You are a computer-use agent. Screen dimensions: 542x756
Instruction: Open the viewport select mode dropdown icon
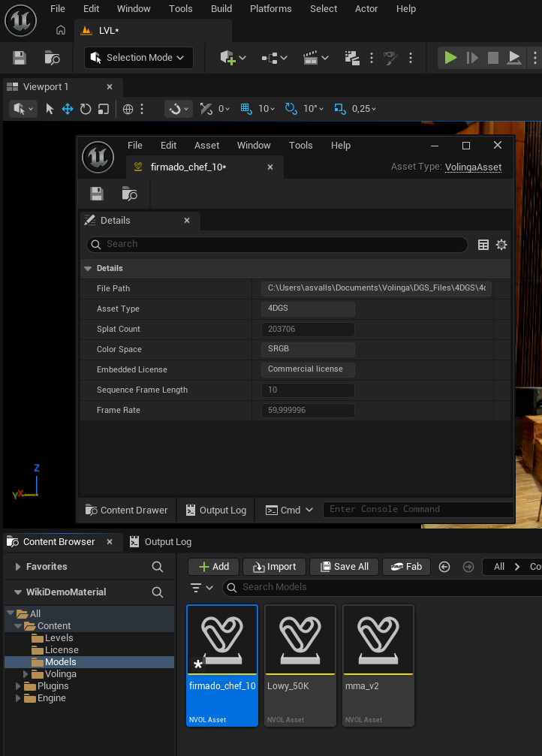tap(23, 109)
